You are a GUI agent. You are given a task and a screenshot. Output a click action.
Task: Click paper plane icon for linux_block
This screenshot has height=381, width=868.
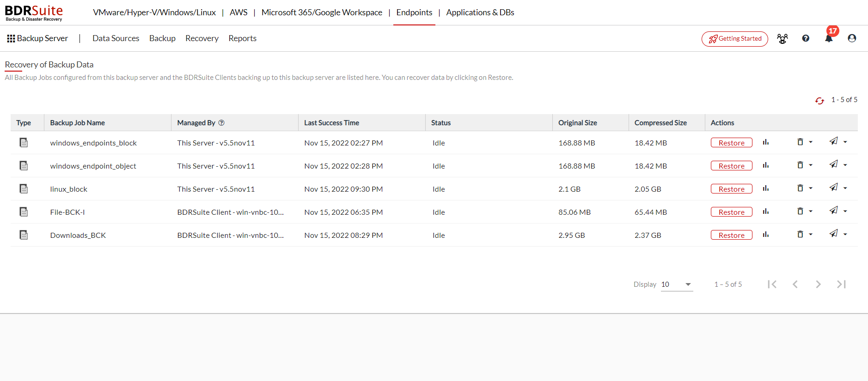[833, 187]
